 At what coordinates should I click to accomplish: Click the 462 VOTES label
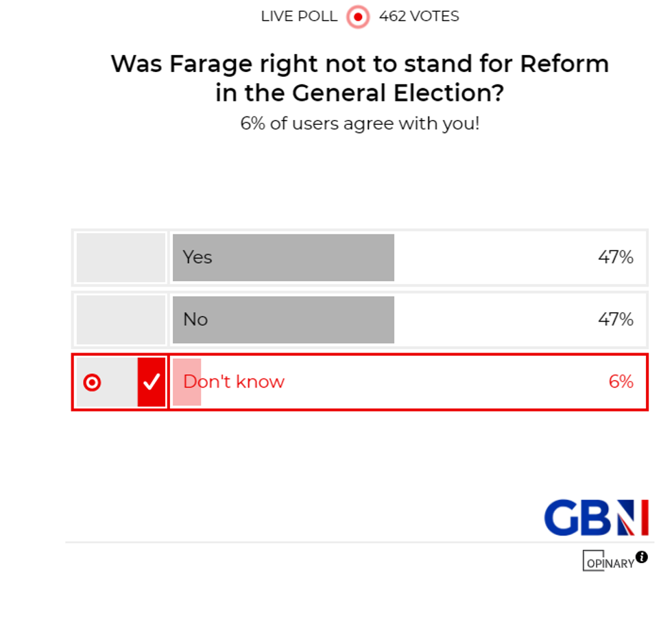(x=418, y=16)
